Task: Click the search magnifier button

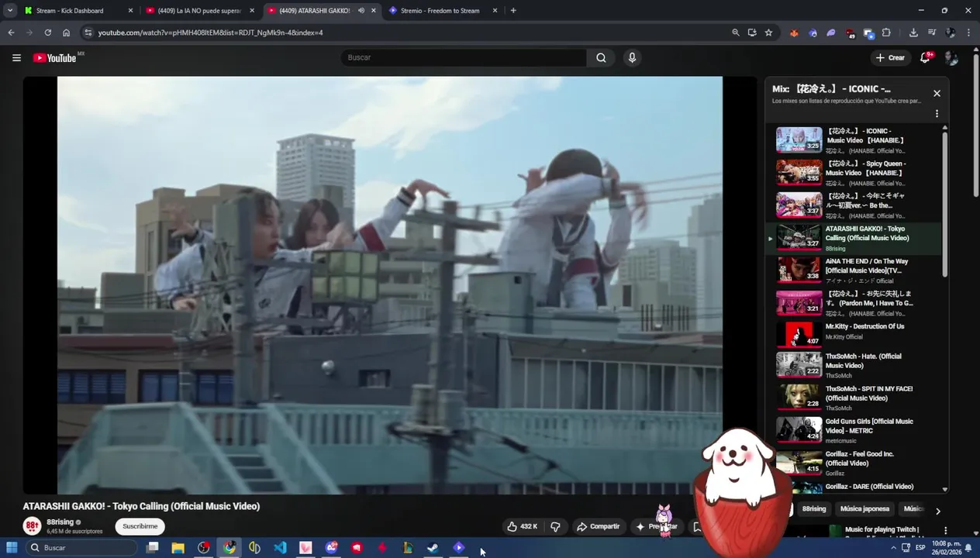Action: click(x=601, y=57)
